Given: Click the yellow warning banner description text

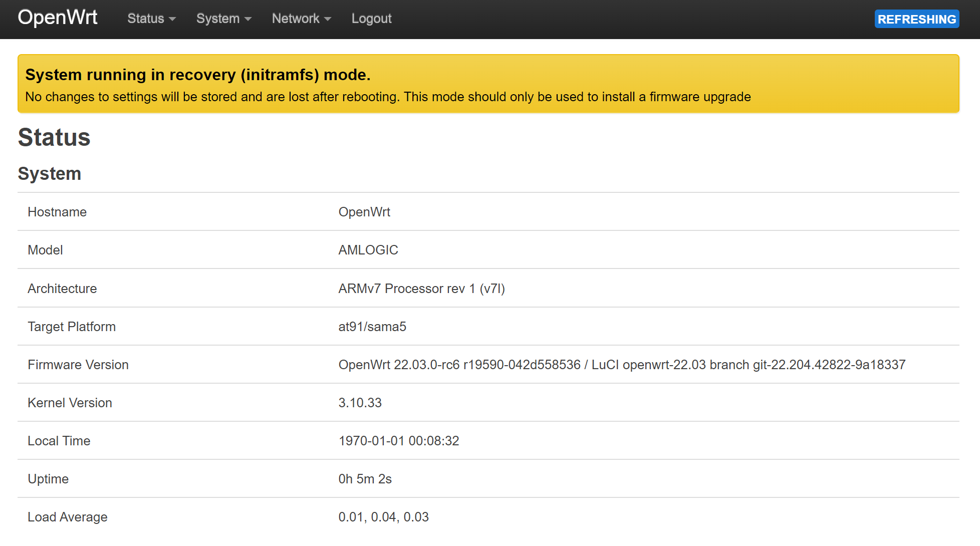Looking at the screenshot, I should 387,97.
